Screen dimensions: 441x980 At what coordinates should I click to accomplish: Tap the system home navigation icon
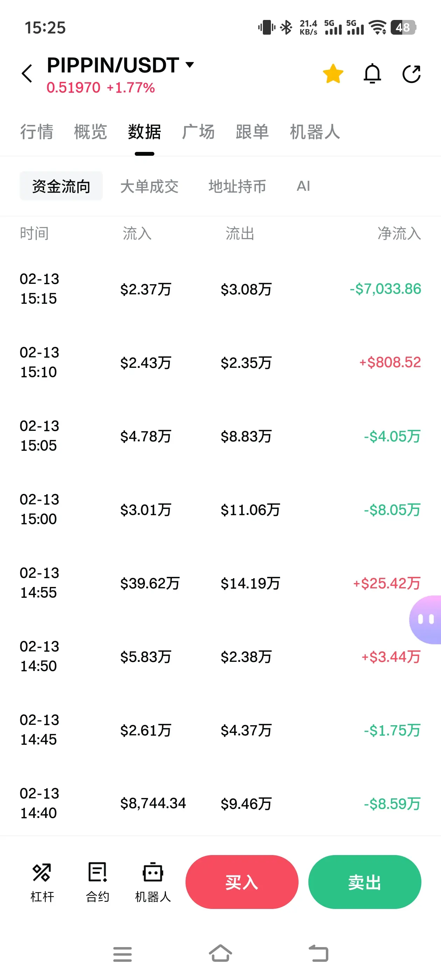point(221,953)
